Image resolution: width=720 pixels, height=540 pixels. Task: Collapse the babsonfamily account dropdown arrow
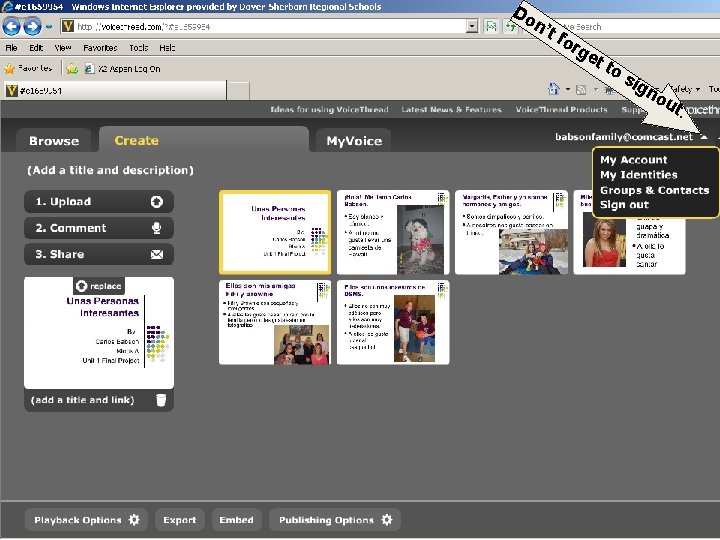tap(704, 136)
